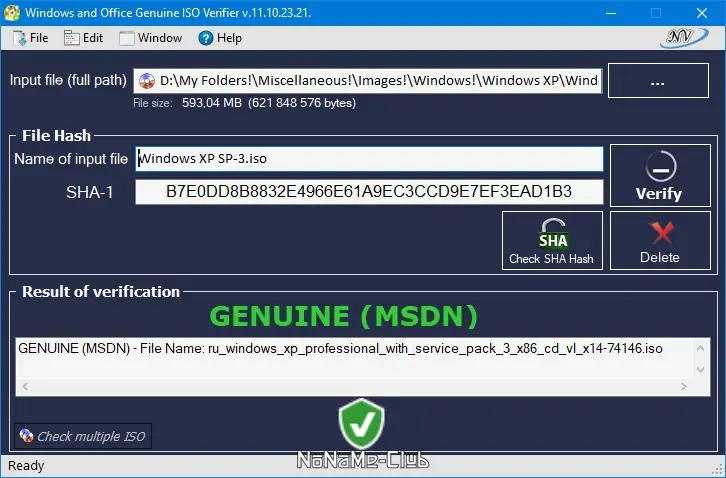
Task: Click the Check SHA Hash button
Action: (552, 240)
